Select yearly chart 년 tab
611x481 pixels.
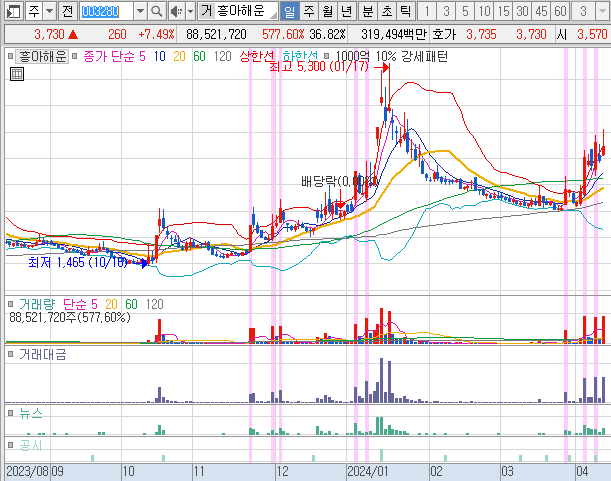point(346,11)
